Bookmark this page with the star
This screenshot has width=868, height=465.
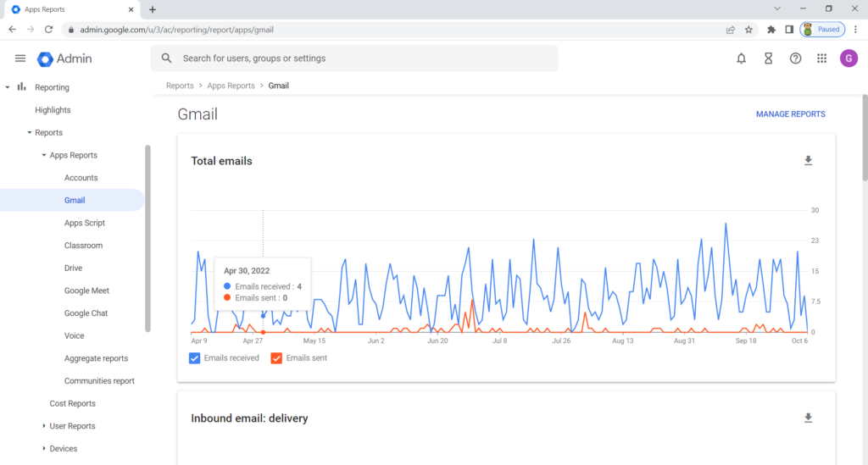pyautogui.click(x=749, y=30)
